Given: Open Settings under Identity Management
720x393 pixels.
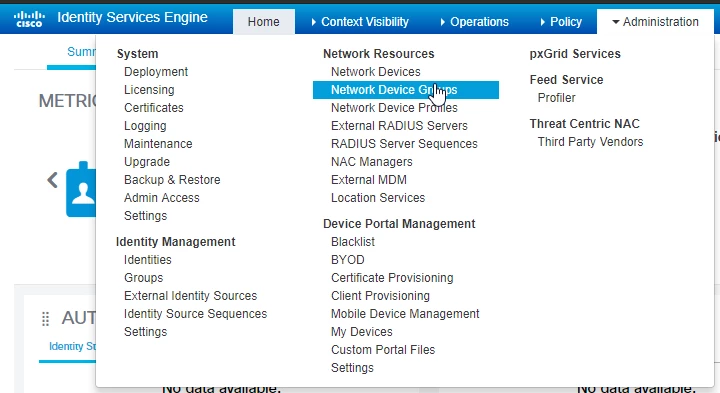Looking at the screenshot, I should (x=146, y=331).
